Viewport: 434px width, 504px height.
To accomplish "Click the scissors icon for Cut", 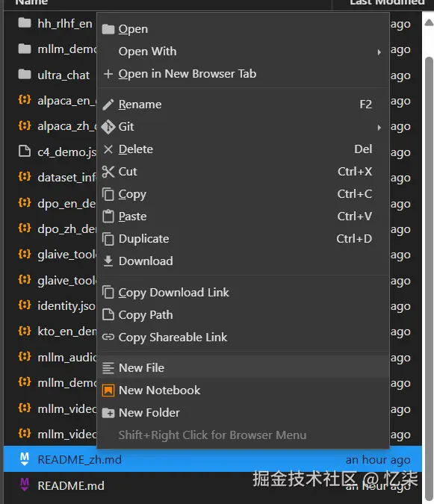I will click(108, 172).
